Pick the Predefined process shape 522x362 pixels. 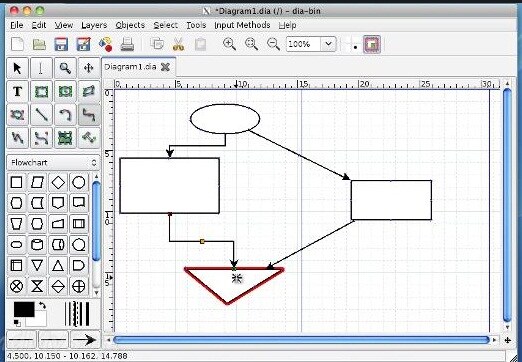(79, 224)
